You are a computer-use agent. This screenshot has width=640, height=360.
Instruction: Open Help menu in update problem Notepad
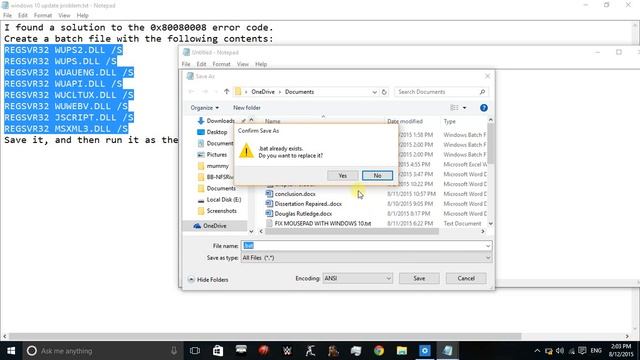(82, 16)
